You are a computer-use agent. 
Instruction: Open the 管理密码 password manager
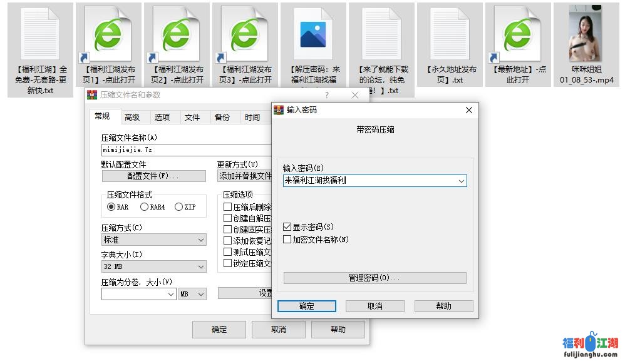(374, 278)
